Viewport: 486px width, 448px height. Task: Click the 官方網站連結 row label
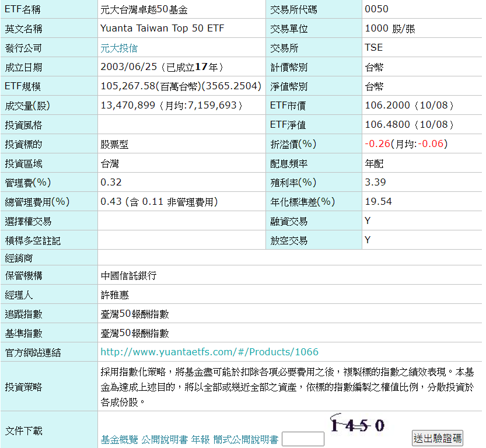pyautogui.click(x=33, y=352)
